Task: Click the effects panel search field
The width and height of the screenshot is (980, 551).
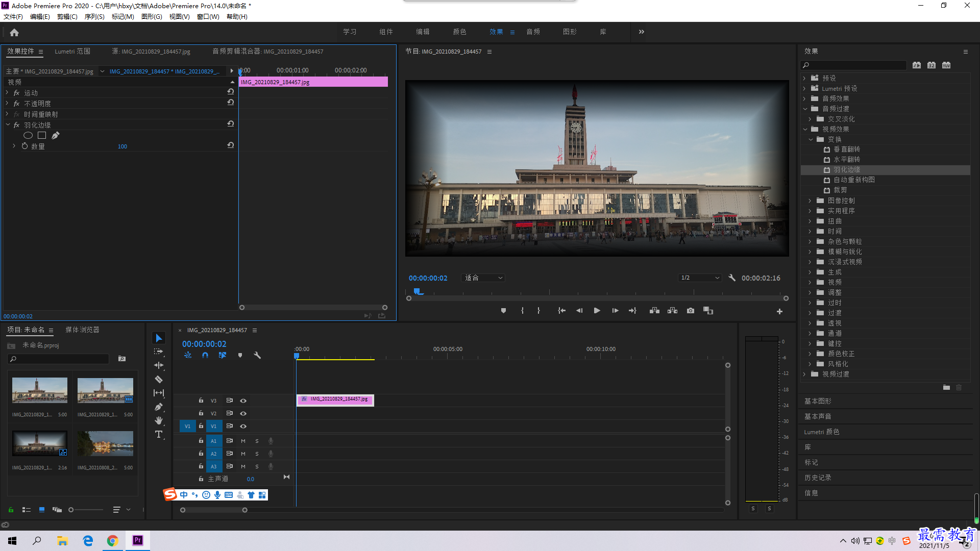Action: (x=853, y=65)
